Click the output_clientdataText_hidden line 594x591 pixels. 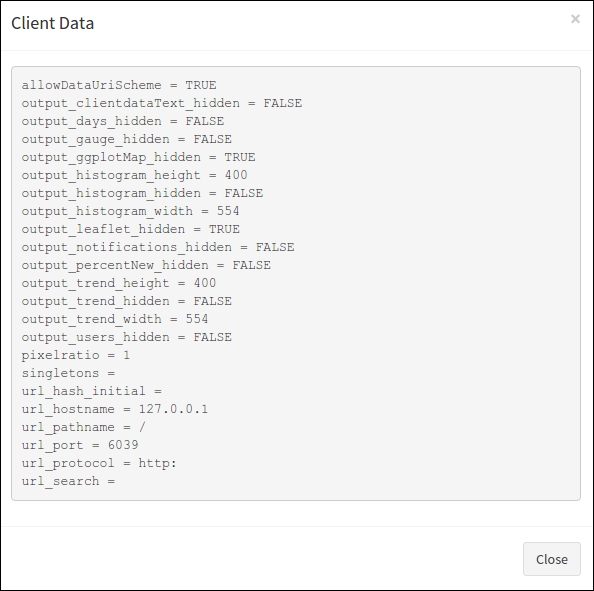tap(162, 103)
